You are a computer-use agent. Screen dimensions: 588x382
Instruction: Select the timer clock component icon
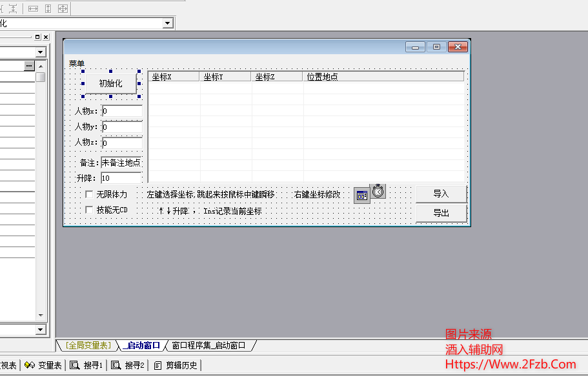pos(378,191)
